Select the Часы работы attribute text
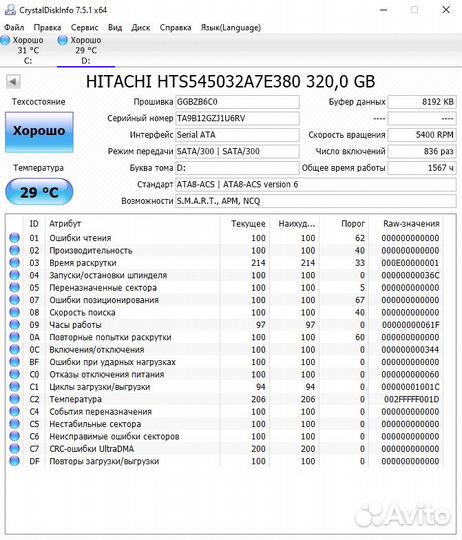The image size is (462, 540). click(x=75, y=325)
